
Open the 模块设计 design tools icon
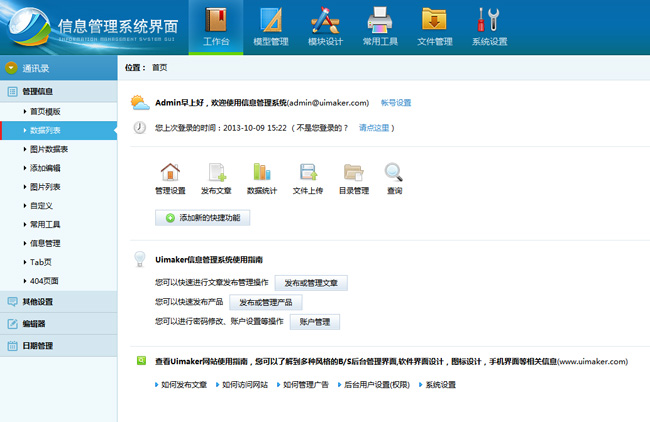[325, 20]
